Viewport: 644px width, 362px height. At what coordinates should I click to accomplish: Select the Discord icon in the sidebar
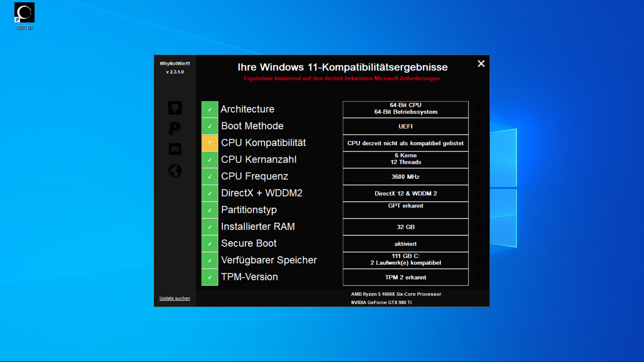[x=175, y=150]
